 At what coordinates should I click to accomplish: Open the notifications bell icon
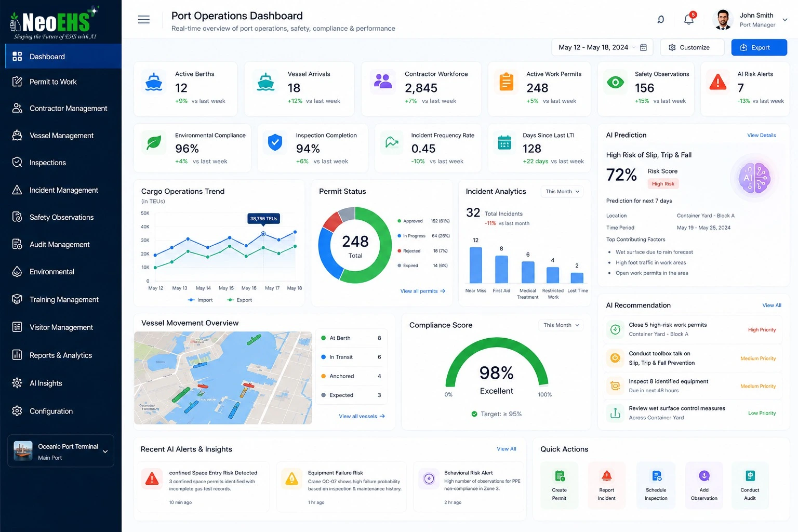tap(689, 19)
